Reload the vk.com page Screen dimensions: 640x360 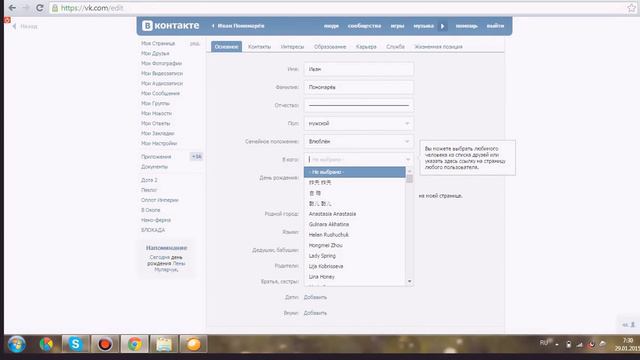[40, 8]
